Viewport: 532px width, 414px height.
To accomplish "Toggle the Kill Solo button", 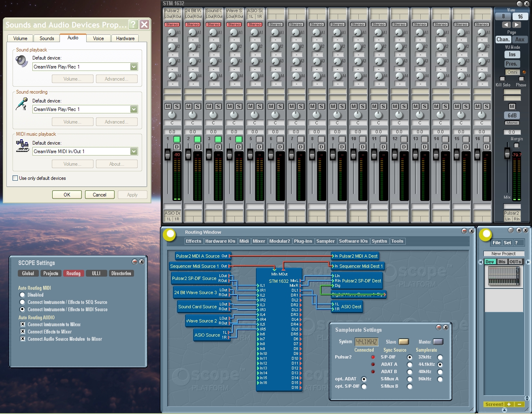I will pos(503,79).
